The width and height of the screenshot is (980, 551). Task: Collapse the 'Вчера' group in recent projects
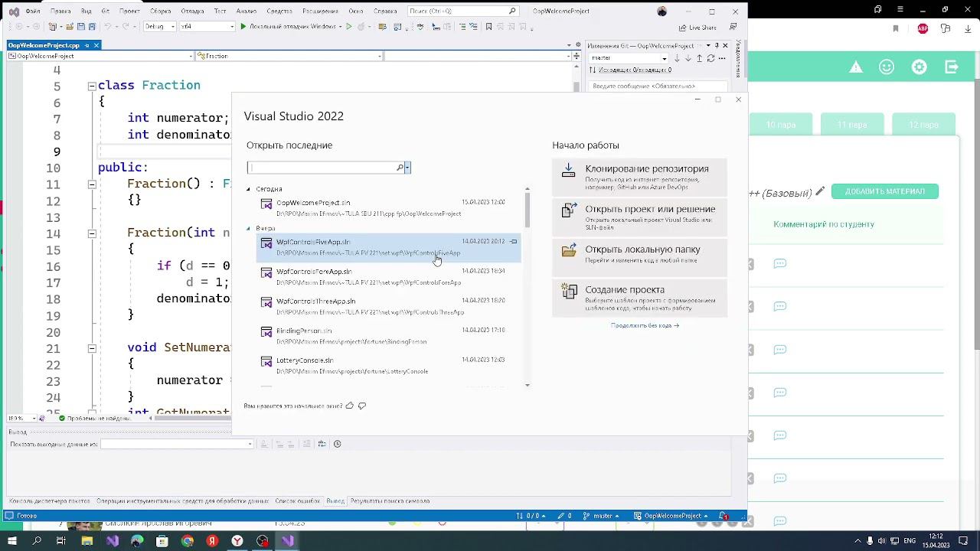[x=248, y=228]
